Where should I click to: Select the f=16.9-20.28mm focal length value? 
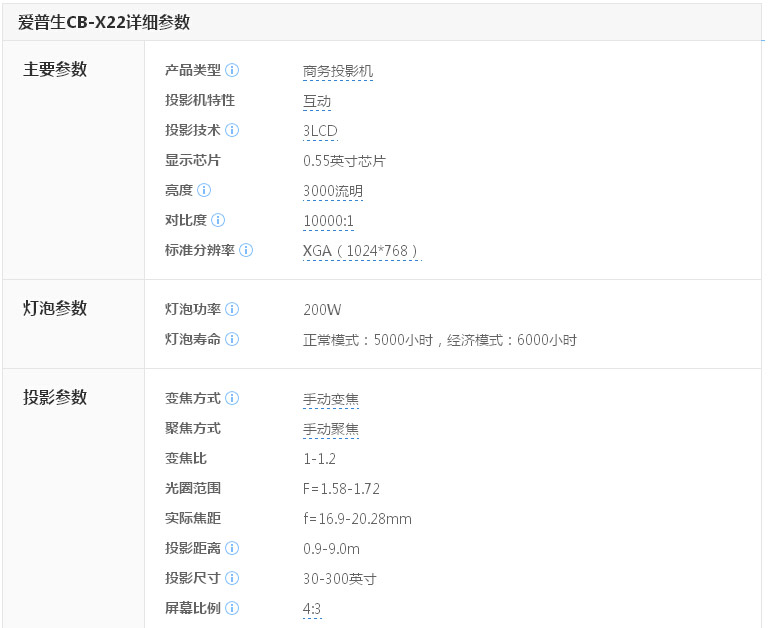click(x=358, y=519)
